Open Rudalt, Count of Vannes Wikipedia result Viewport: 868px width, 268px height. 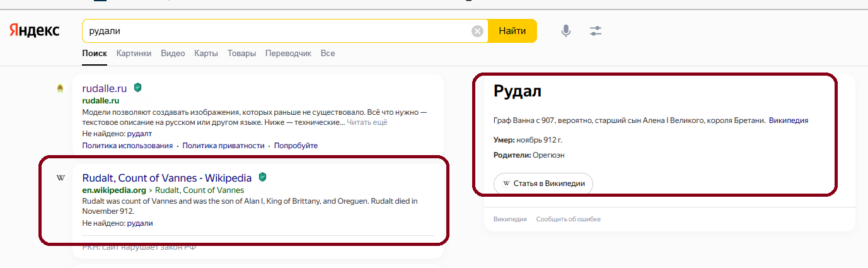coord(166,178)
